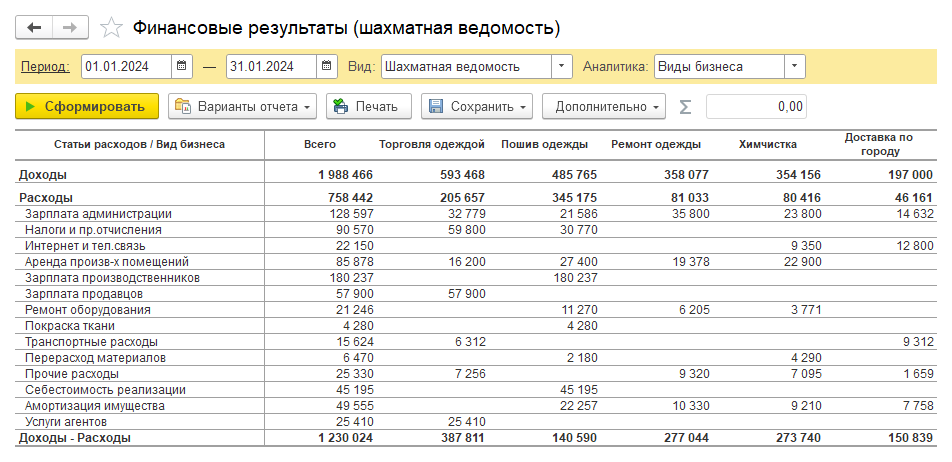Select the Доходы row label
The width and height of the screenshot is (952, 462).
click(43, 175)
